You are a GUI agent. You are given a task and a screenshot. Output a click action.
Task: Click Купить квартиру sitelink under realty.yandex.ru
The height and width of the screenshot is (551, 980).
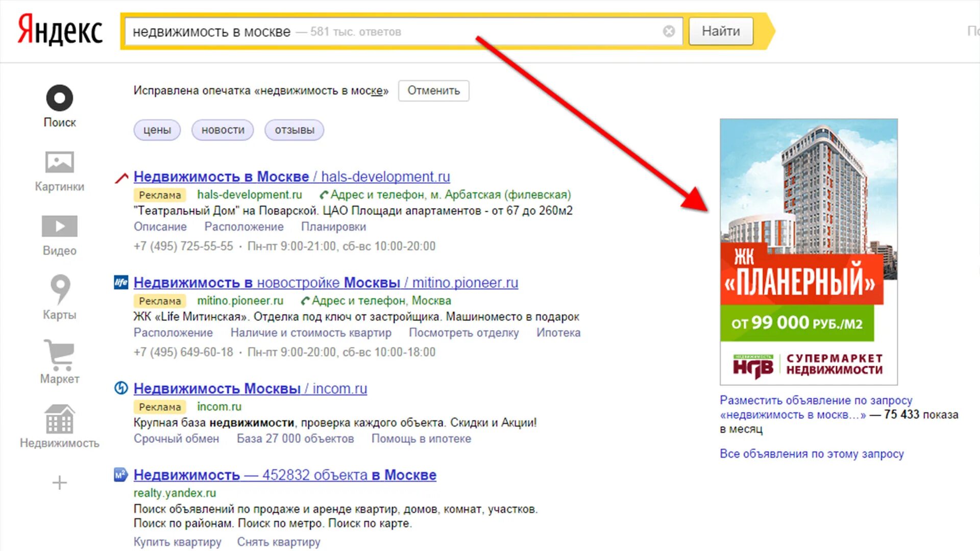[x=177, y=542]
